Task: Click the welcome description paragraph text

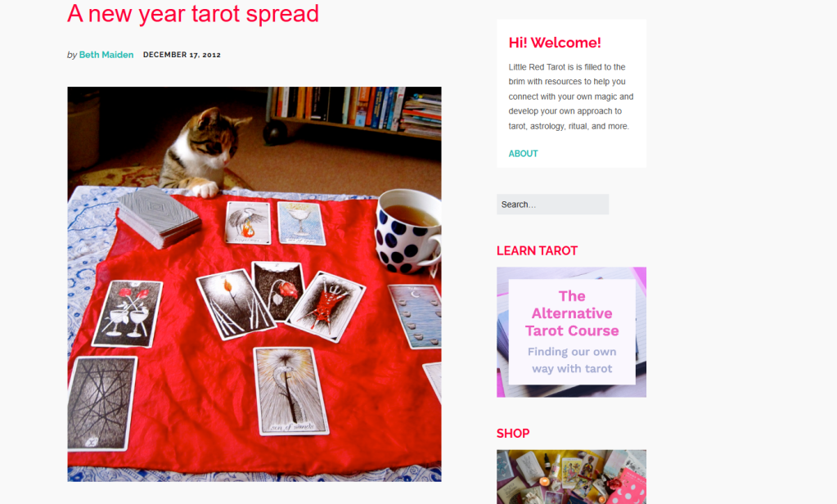Action: (570, 97)
